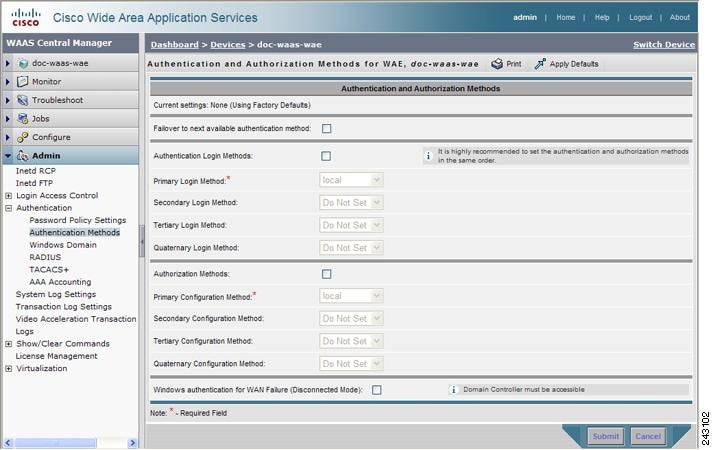Screen dimensions: 712x450
Task: Open the Tertiary Configuration Method dropdown
Action: [x=351, y=341]
